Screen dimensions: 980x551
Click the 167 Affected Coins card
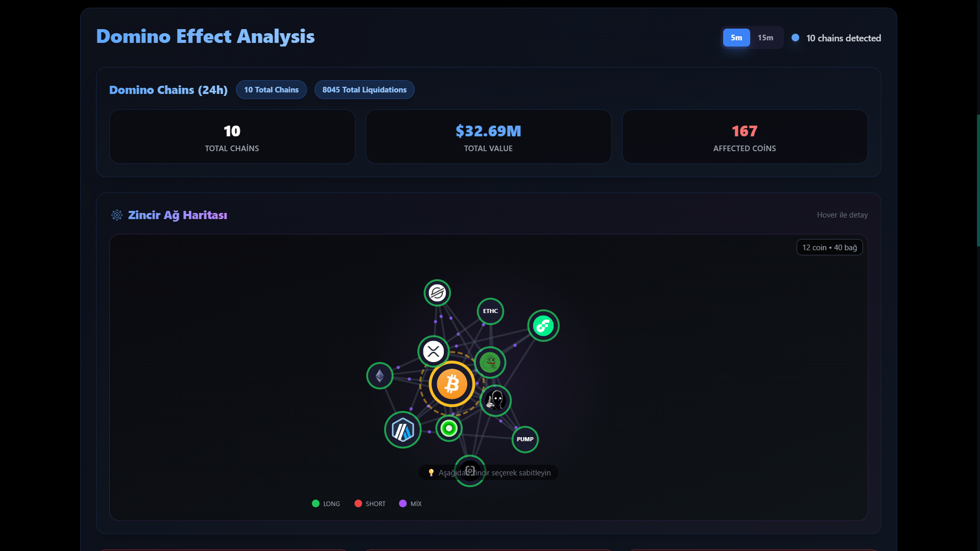click(744, 137)
